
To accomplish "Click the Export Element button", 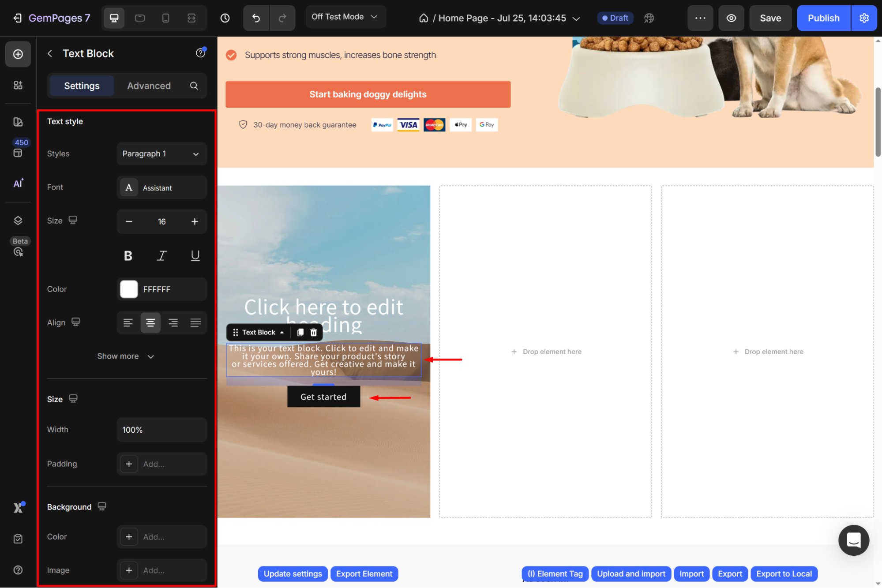I will (x=364, y=573).
